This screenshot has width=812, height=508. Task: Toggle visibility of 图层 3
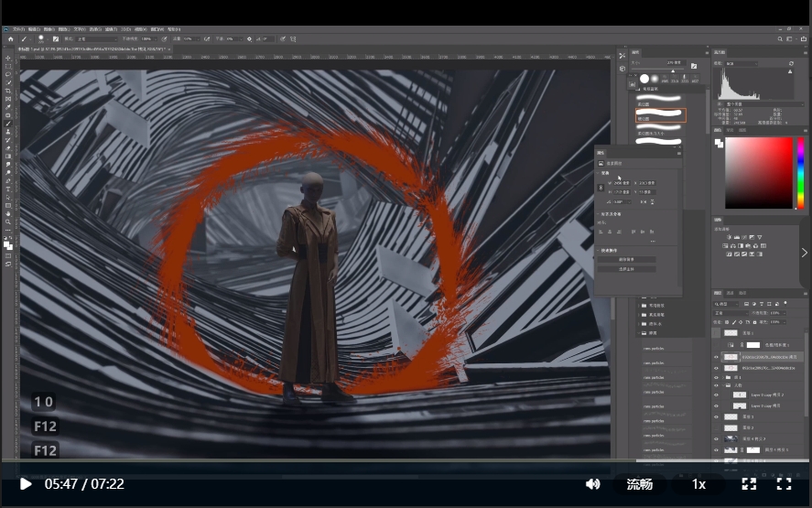click(716, 416)
